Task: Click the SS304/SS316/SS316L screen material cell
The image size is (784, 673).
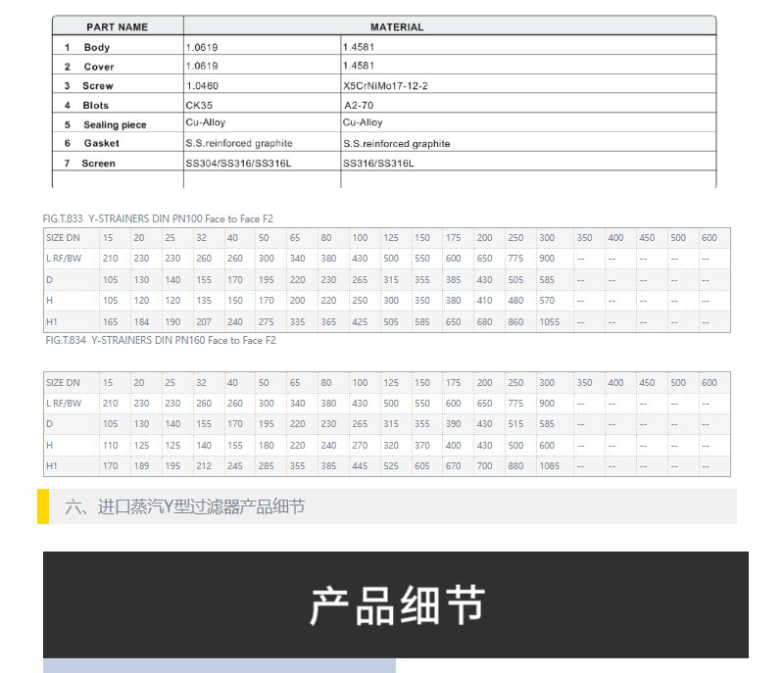Action: point(239,163)
